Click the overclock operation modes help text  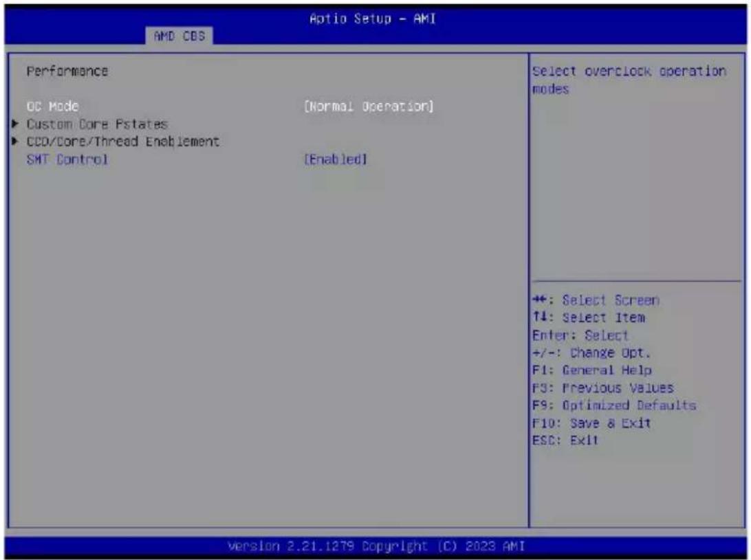629,80
